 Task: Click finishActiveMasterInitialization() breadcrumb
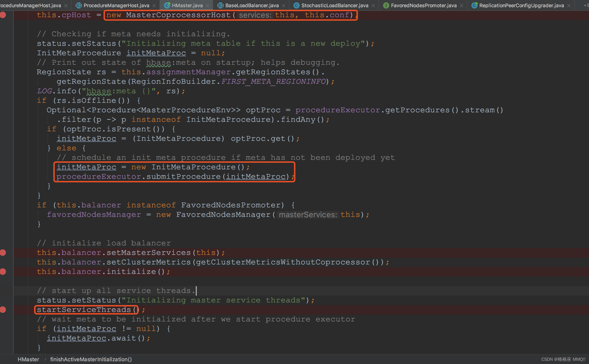coord(91,359)
